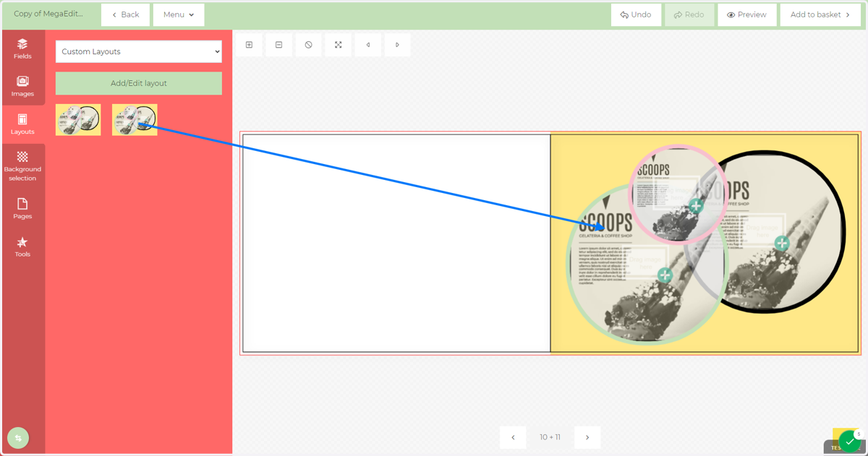Open the Menu dropdown
Viewport: 868px width, 456px height.
pyautogui.click(x=179, y=14)
